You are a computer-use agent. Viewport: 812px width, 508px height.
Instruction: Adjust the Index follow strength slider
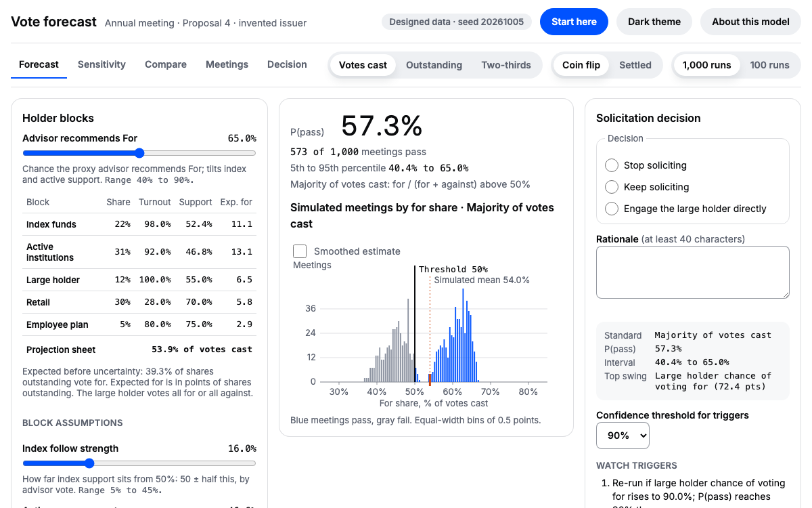[x=139, y=463]
